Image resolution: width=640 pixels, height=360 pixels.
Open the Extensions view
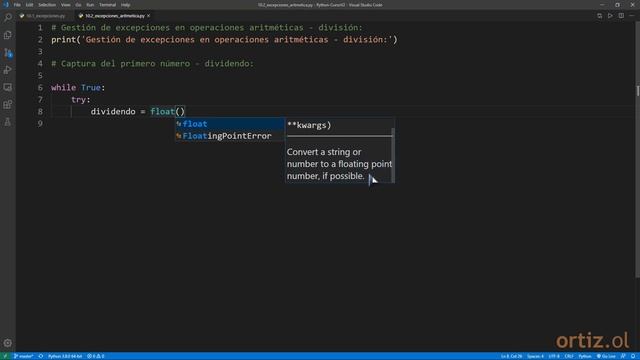(x=8, y=105)
